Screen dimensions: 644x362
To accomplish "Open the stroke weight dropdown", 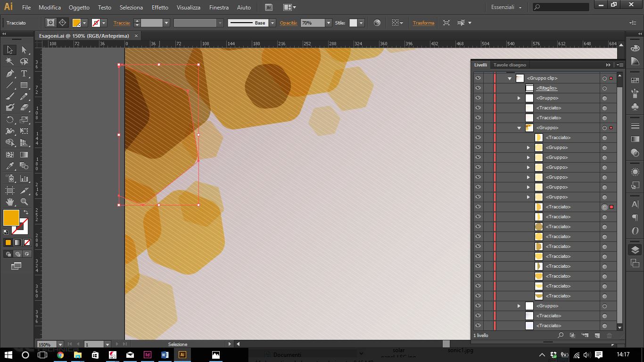I will pos(166,23).
